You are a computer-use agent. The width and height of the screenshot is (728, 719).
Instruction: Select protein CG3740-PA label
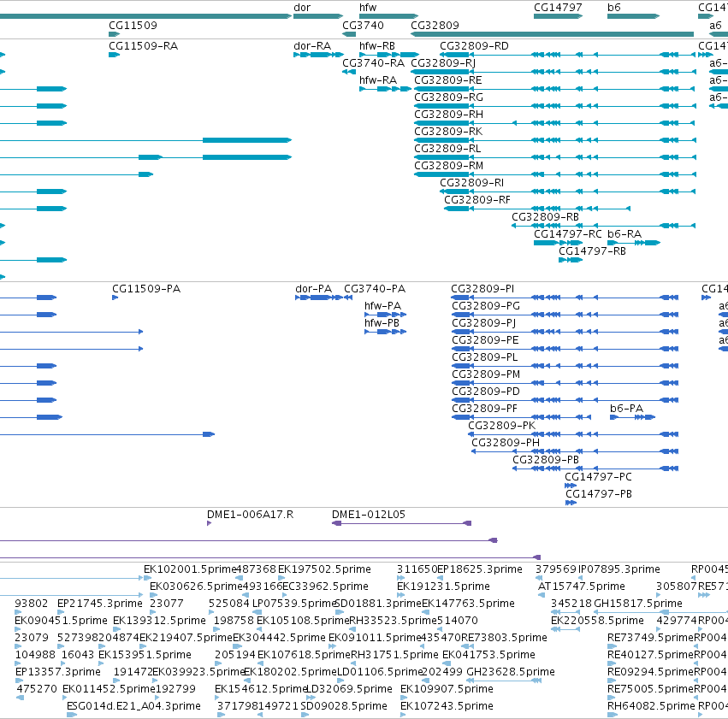[x=375, y=289]
